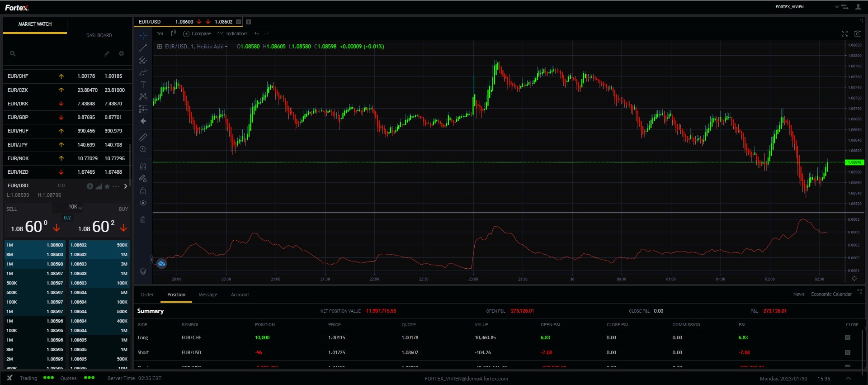Screen dimensions: 868x385
Task: Select the EUR/GBP row in market watch
Action: [67, 117]
